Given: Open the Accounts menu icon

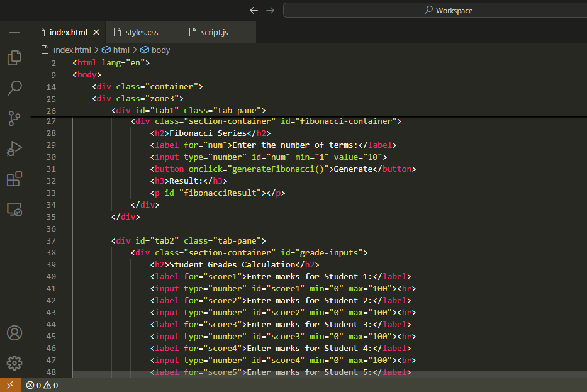Looking at the screenshot, I should (x=14, y=333).
